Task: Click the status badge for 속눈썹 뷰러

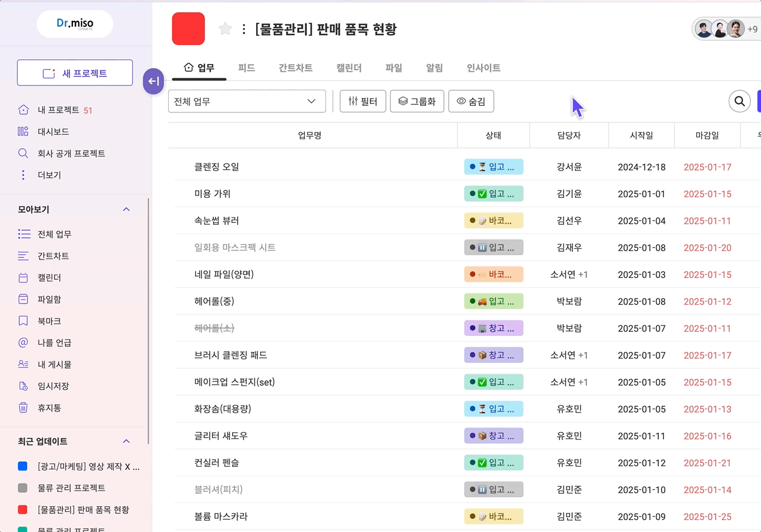Action: (x=494, y=221)
